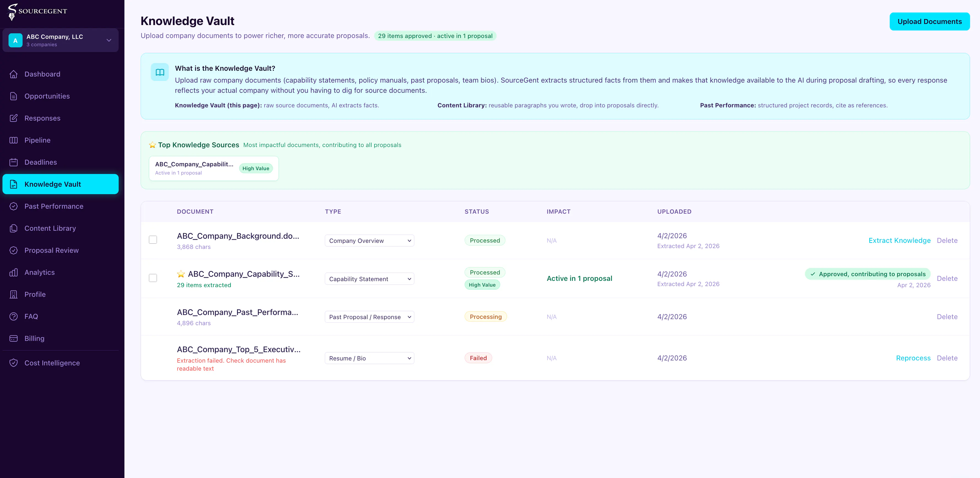Click the ABC Company avatar icon

point(15,40)
